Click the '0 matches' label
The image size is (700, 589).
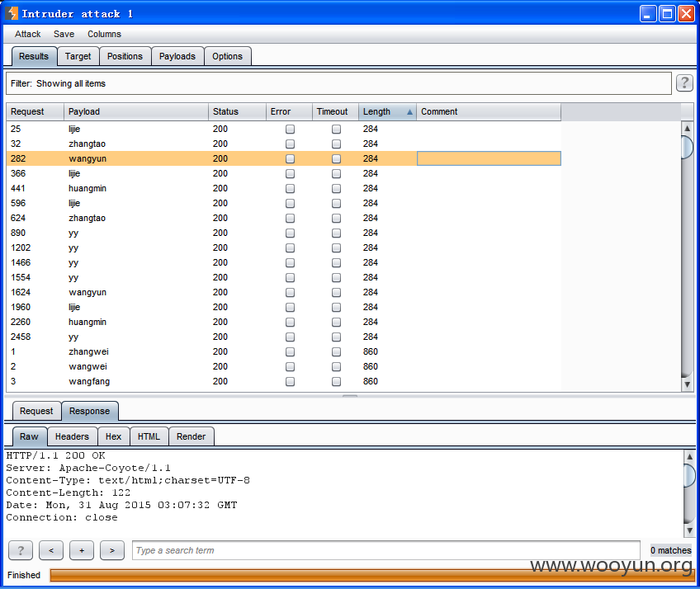tap(670, 550)
